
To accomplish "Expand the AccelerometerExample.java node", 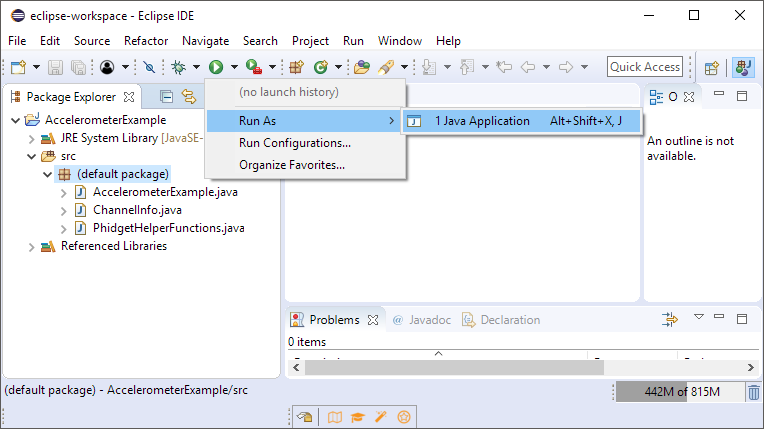I will [x=63, y=193].
